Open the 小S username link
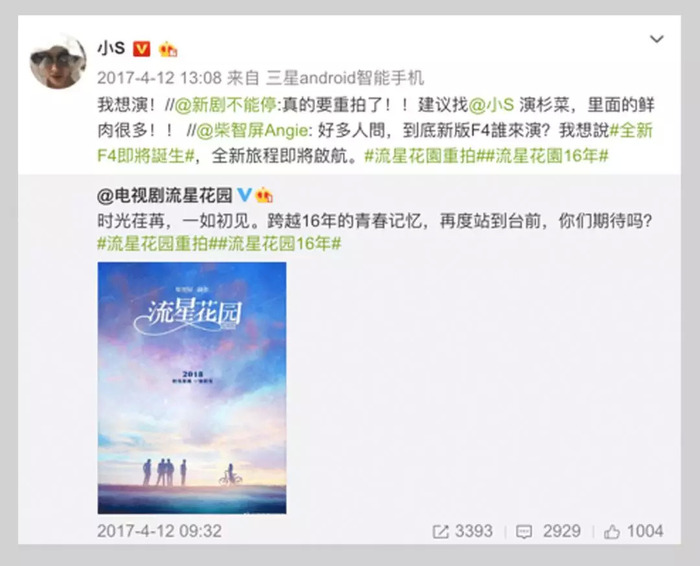 click(x=111, y=48)
